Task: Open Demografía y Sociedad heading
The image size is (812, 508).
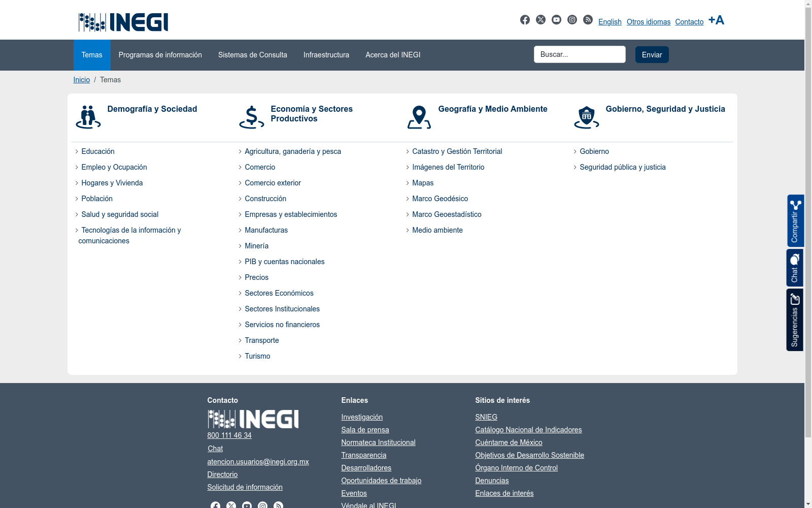Action: coord(152,109)
